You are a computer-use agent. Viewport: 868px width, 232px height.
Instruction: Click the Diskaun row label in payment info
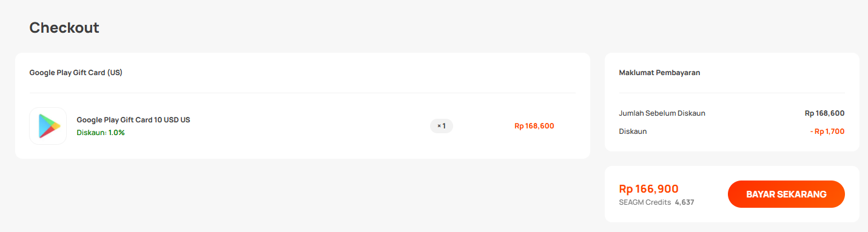point(633,131)
